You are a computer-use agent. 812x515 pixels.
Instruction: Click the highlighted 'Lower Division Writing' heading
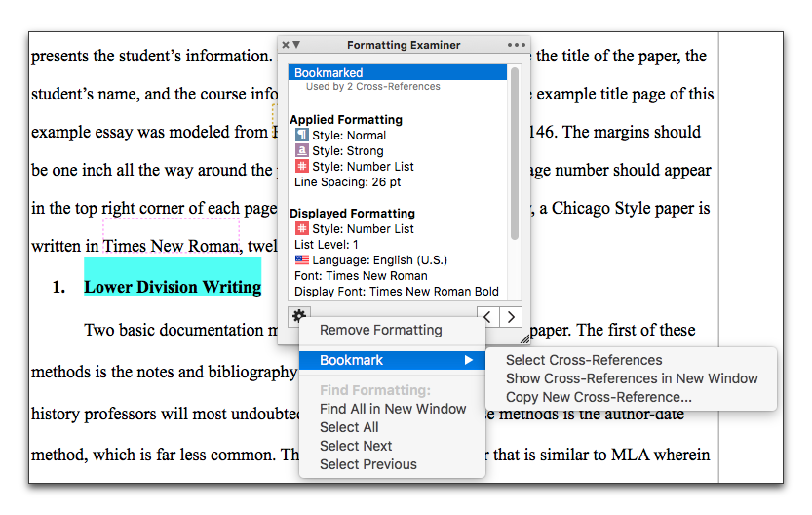[173, 287]
